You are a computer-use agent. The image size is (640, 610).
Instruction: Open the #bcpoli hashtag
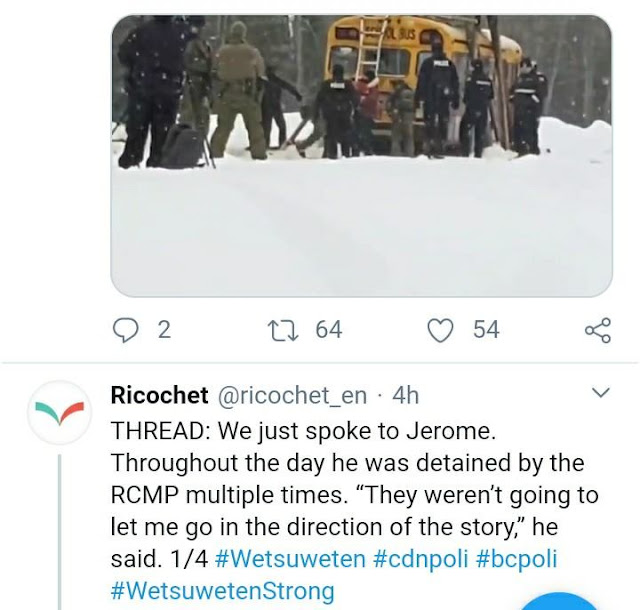coord(516,559)
